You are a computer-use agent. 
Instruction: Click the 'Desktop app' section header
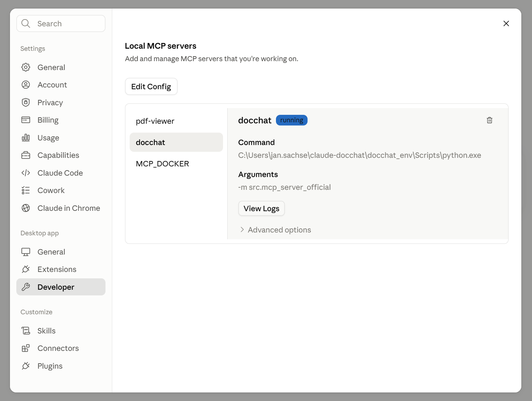[39, 233]
